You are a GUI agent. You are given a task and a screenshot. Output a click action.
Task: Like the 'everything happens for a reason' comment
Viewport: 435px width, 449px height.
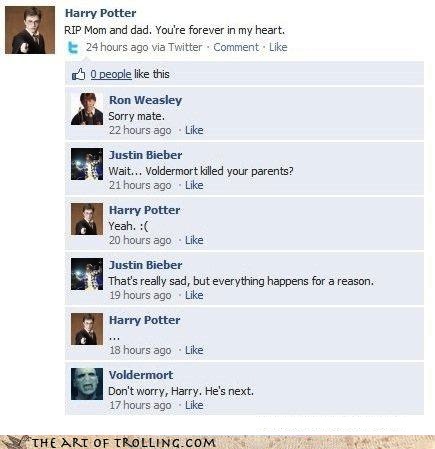(194, 295)
